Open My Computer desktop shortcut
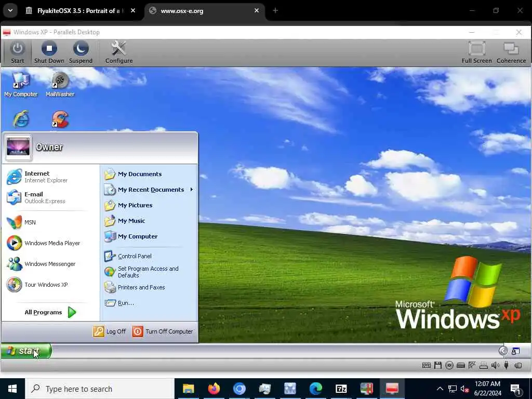 coord(21,85)
